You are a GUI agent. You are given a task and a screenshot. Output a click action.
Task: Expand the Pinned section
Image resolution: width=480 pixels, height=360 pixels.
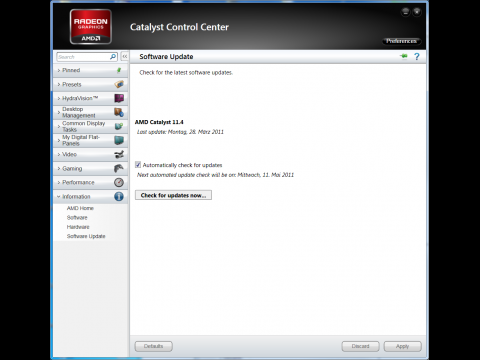pyautogui.click(x=90, y=70)
